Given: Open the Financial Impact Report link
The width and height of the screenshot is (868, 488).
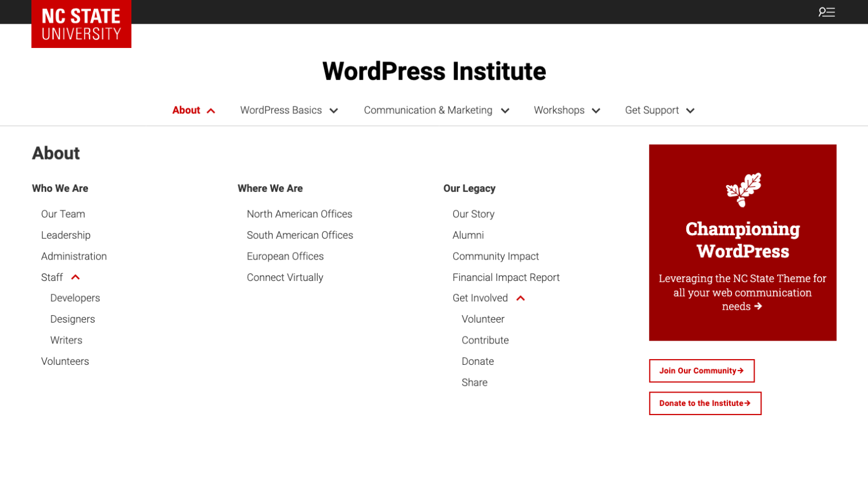Looking at the screenshot, I should coord(506,278).
